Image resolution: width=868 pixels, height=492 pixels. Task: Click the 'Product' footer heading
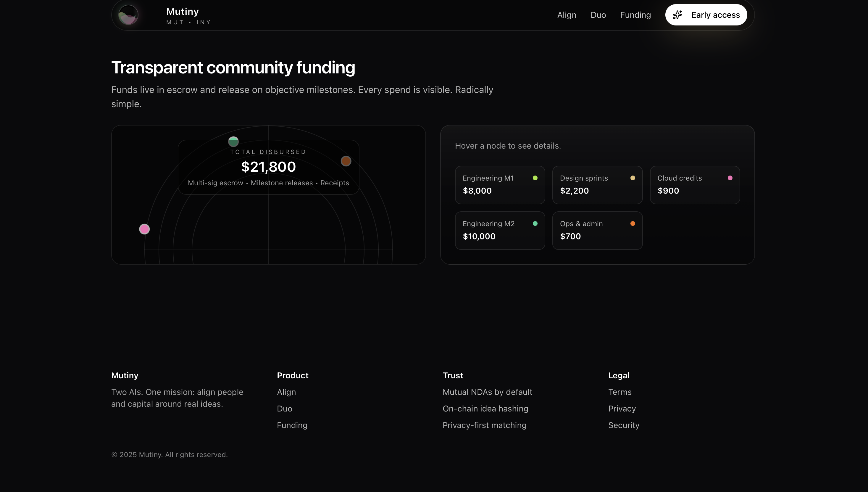click(292, 375)
